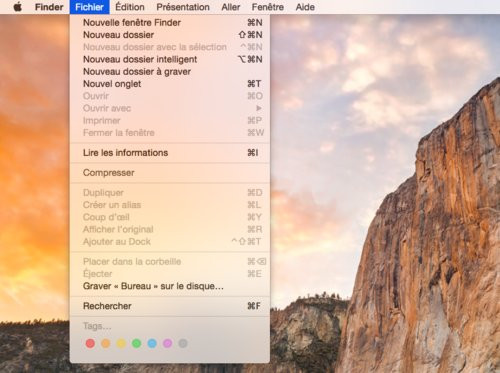The width and height of the screenshot is (500, 373).
Task: Expand the Ouvrir avec submenu arrow
Action: [259, 108]
